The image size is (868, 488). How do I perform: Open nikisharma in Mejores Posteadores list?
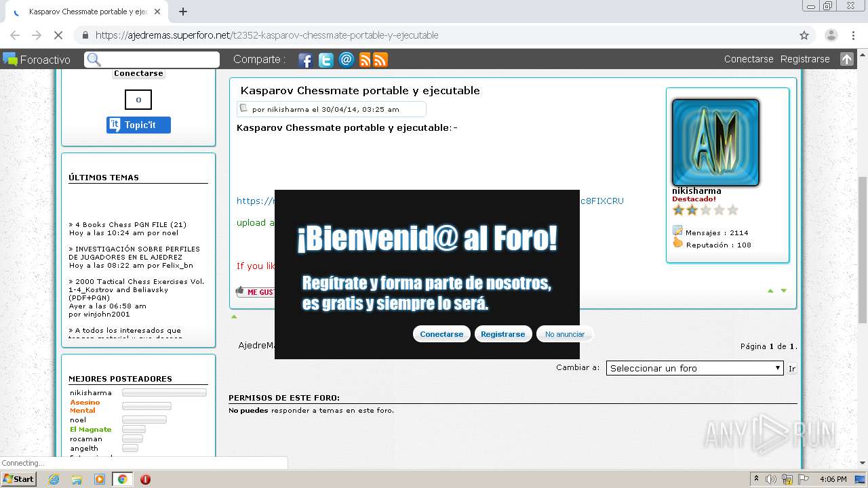coord(91,392)
